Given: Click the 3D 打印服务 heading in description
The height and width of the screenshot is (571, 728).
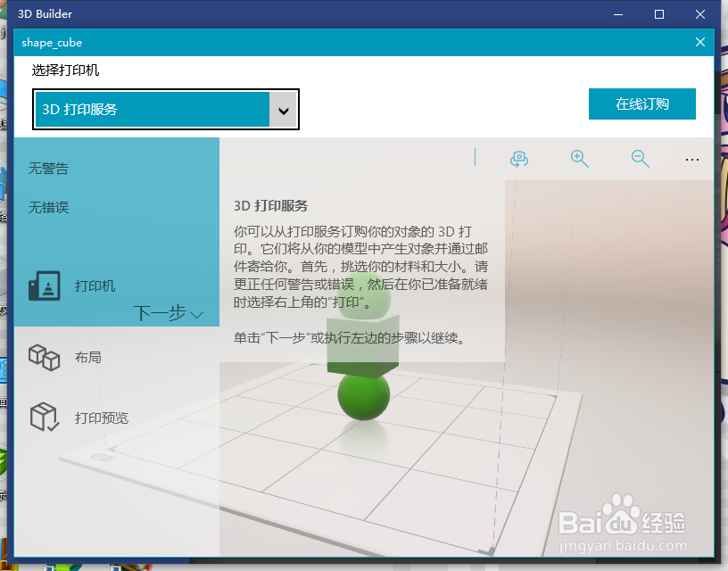Looking at the screenshot, I should (270, 206).
